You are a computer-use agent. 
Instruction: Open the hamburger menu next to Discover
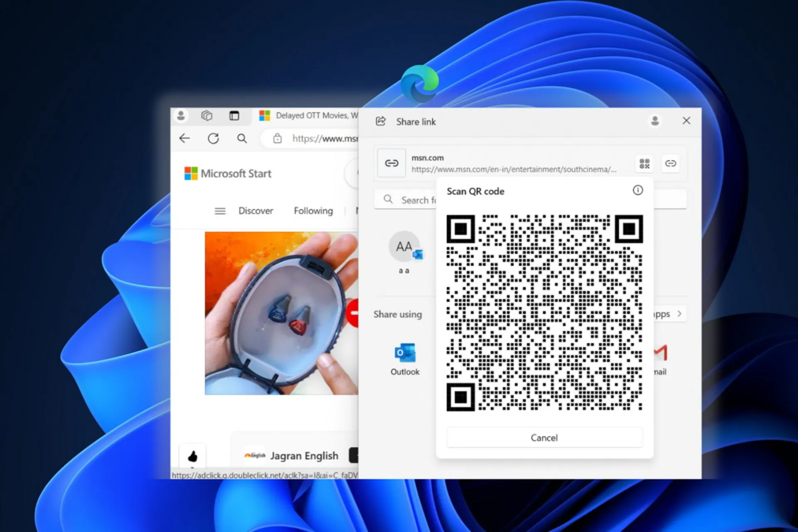[220, 211]
